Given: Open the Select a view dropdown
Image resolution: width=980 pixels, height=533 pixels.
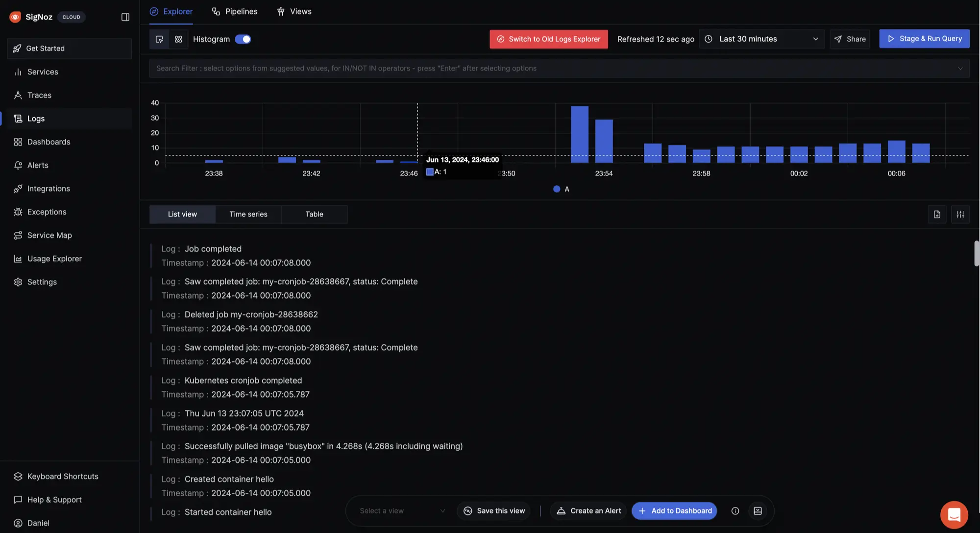Looking at the screenshot, I should [x=402, y=511].
